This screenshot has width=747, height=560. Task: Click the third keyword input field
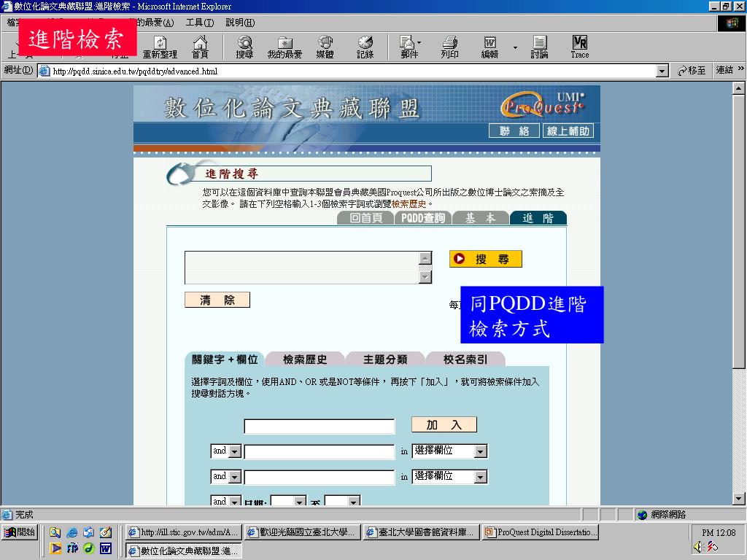pyautogui.click(x=320, y=478)
